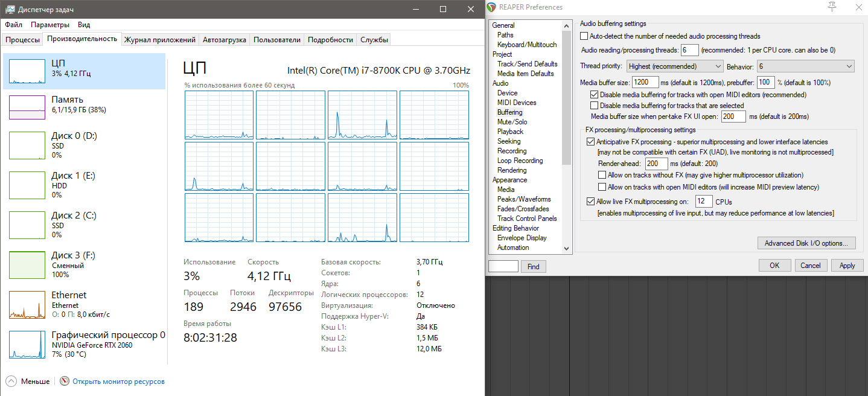
Task: Select the Ethernet performance item
Action: [84, 304]
